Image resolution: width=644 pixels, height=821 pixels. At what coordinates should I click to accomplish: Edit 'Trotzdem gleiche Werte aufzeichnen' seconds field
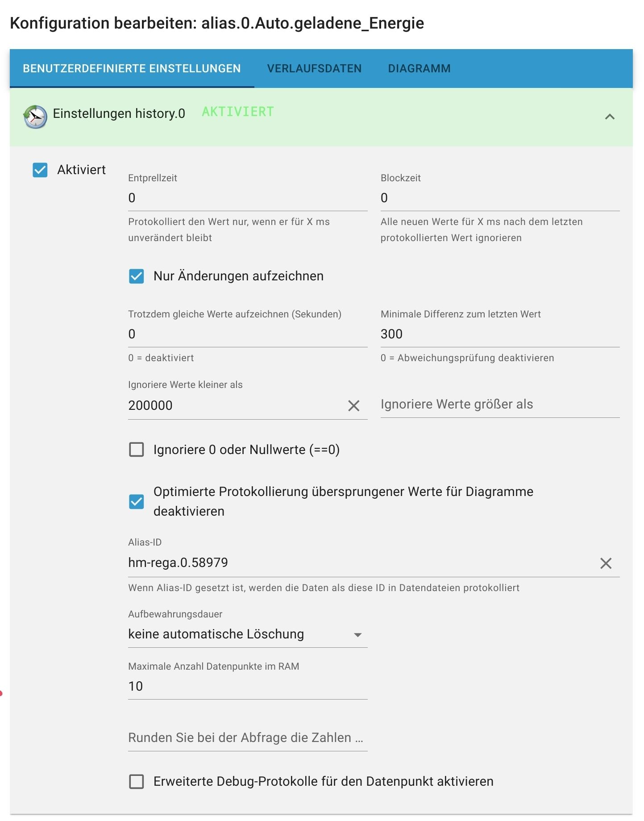(x=247, y=334)
